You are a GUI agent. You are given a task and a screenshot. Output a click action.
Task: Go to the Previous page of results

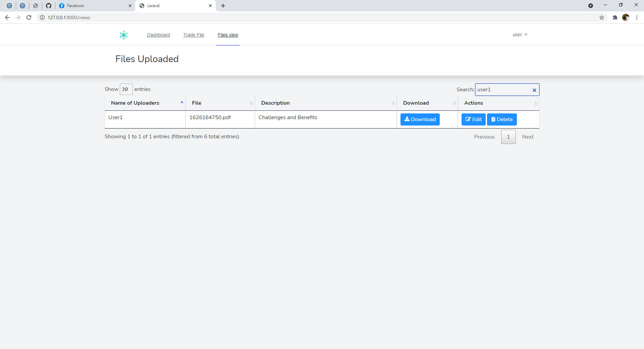pyautogui.click(x=484, y=137)
